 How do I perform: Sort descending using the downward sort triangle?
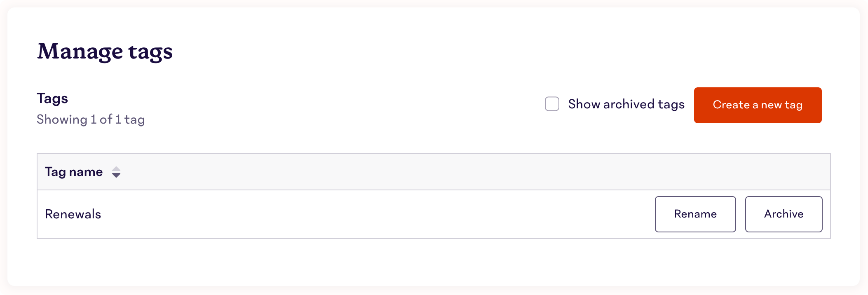[116, 176]
